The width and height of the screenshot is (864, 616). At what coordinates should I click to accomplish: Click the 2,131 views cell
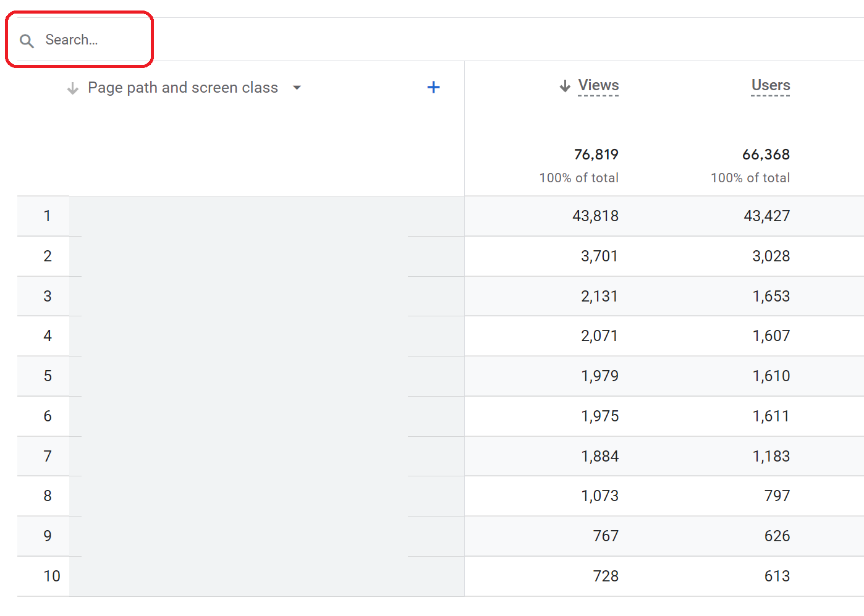click(x=599, y=297)
